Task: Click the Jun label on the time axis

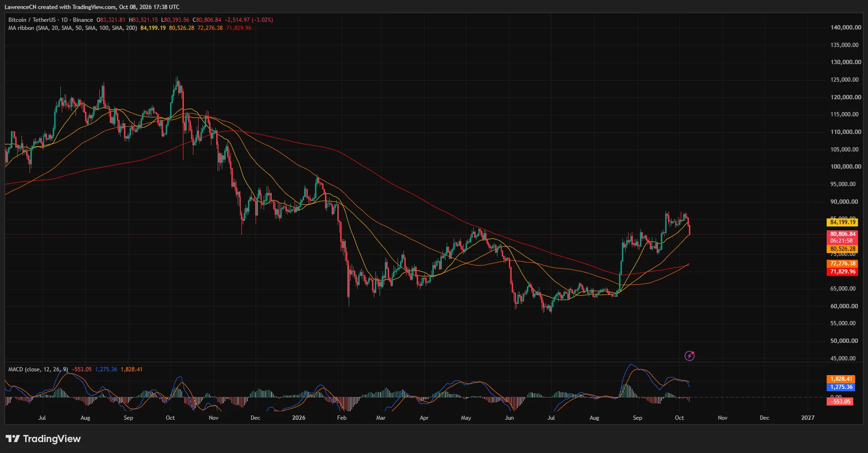Action: (509, 418)
